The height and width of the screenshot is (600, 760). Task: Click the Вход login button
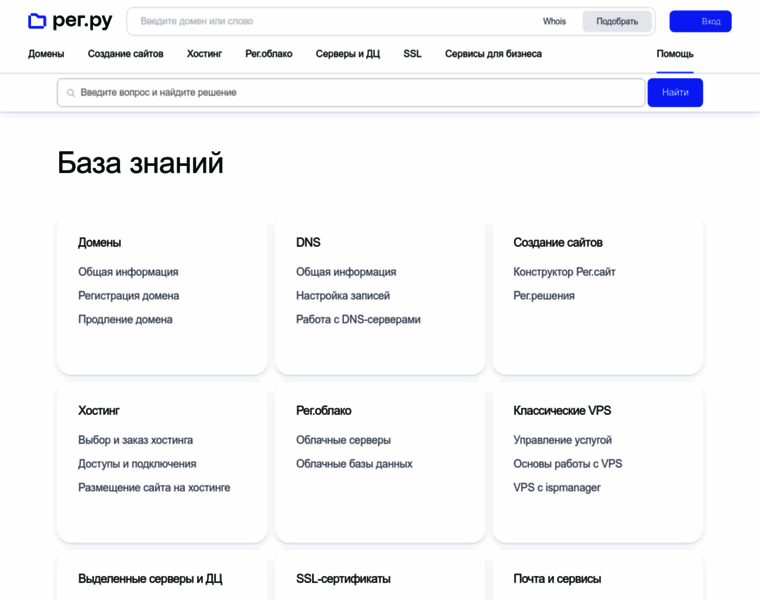(700, 21)
